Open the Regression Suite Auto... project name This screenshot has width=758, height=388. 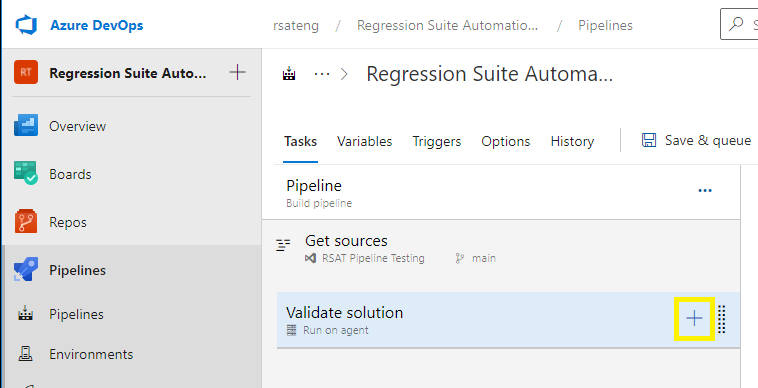128,73
